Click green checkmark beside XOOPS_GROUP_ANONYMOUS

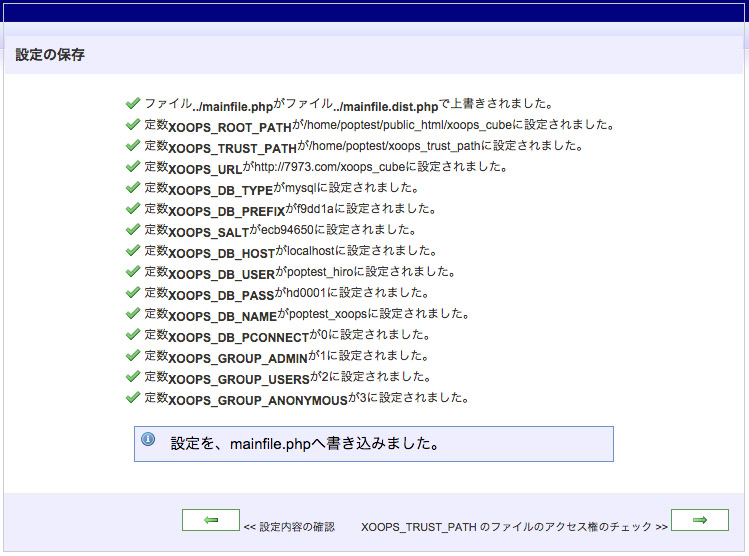pyautogui.click(x=132, y=398)
